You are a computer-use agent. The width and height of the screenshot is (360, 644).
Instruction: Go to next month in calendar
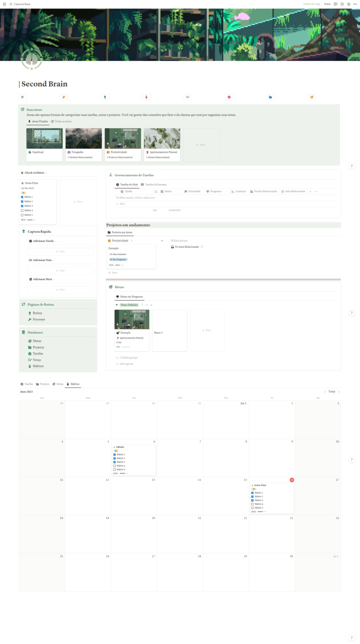(339, 392)
